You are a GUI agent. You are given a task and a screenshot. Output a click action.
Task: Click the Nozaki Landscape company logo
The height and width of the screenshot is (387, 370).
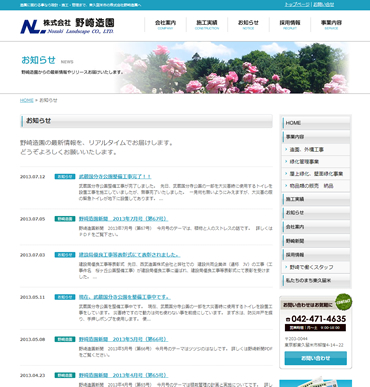pos(67,26)
